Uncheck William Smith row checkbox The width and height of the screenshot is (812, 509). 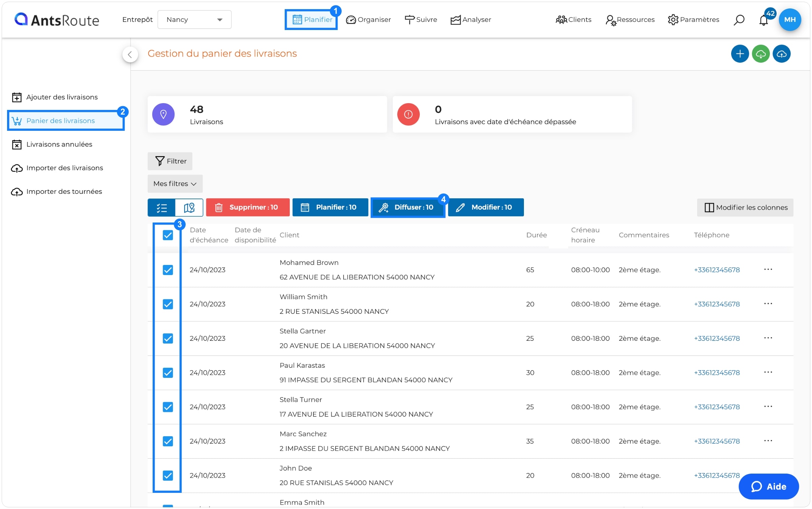point(168,304)
